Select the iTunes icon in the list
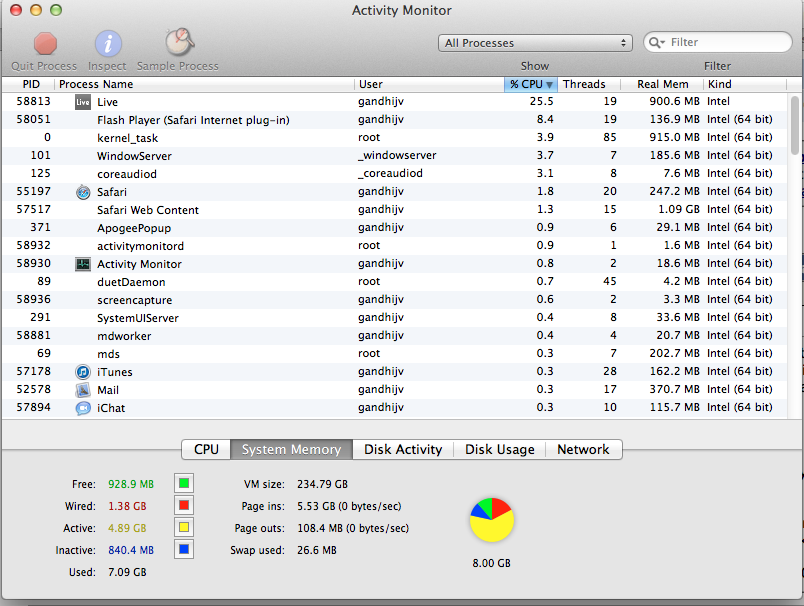The width and height of the screenshot is (804, 606). (x=83, y=372)
